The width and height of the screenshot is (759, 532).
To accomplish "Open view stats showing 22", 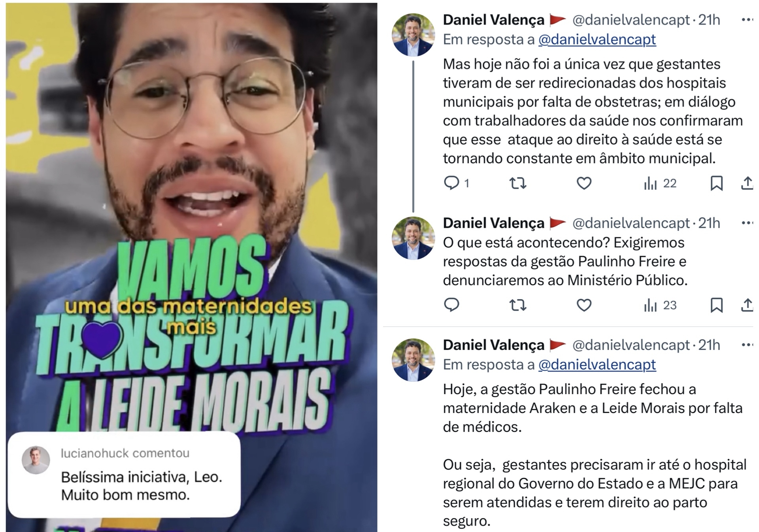I will tap(660, 183).
